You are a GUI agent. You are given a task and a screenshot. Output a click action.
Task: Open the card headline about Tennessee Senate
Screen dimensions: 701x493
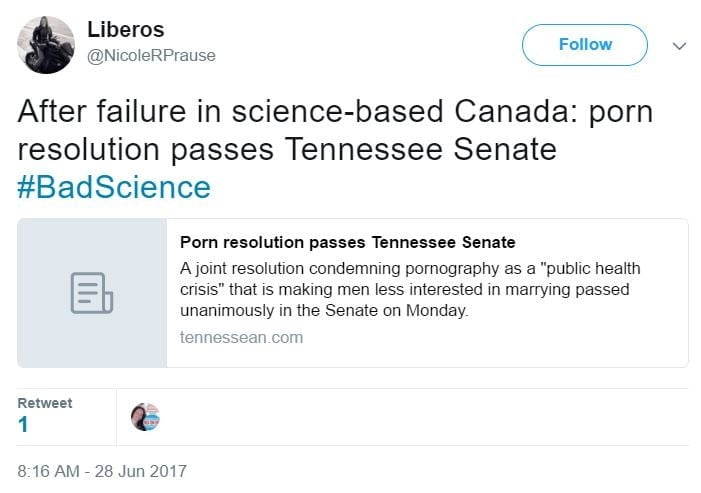(x=347, y=242)
